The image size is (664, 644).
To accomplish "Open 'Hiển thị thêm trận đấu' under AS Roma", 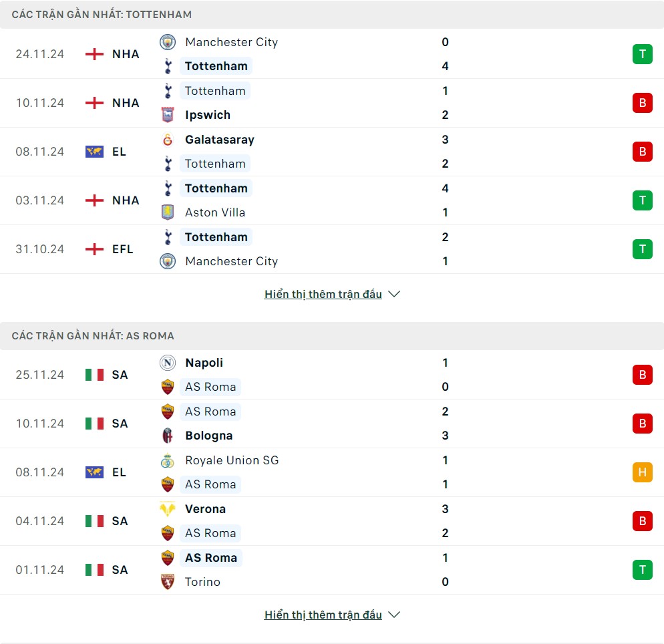I will tap(323, 615).
